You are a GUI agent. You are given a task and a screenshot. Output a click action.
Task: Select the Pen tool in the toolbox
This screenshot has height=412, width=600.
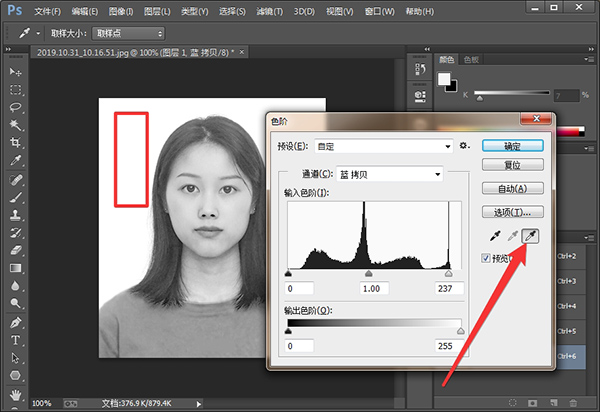coord(16,323)
